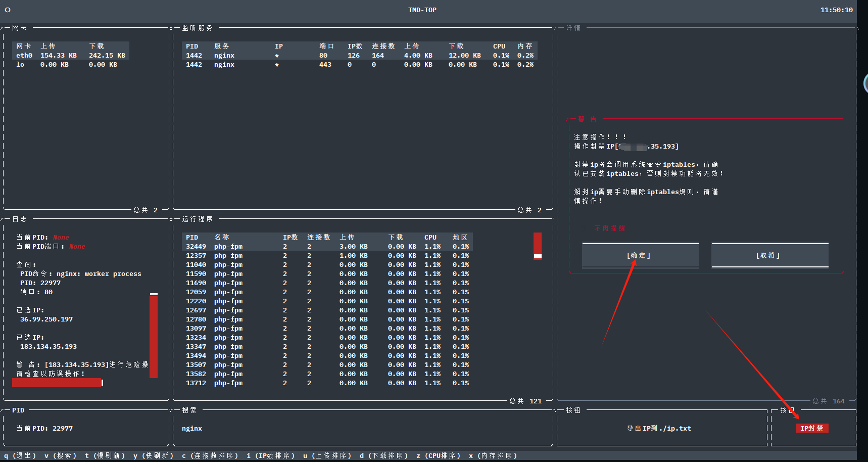Select php-fpm process row PID 11590
The width and height of the screenshot is (868, 462).
click(327, 274)
